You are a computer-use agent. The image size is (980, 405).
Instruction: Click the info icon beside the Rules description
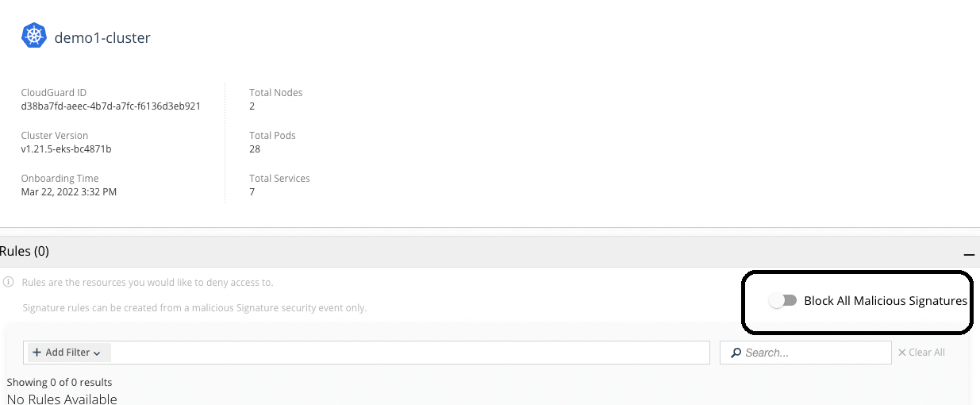8,282
